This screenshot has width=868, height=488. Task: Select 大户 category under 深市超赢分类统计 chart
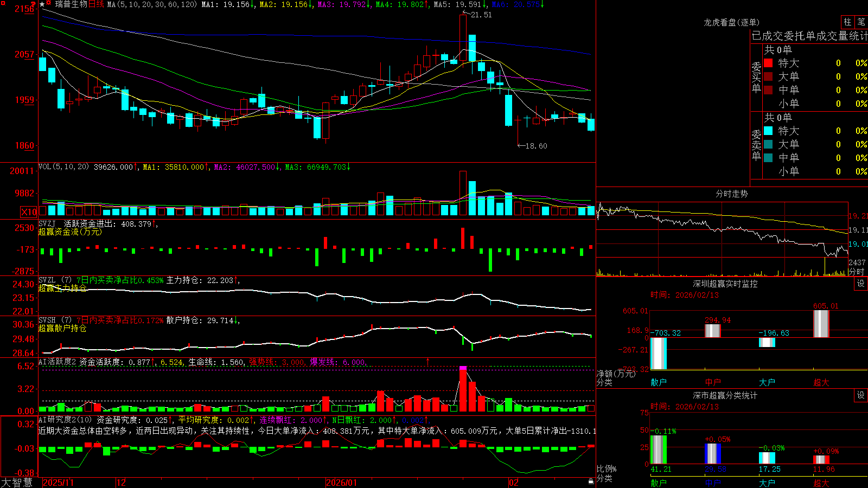(x=767, y=483)
